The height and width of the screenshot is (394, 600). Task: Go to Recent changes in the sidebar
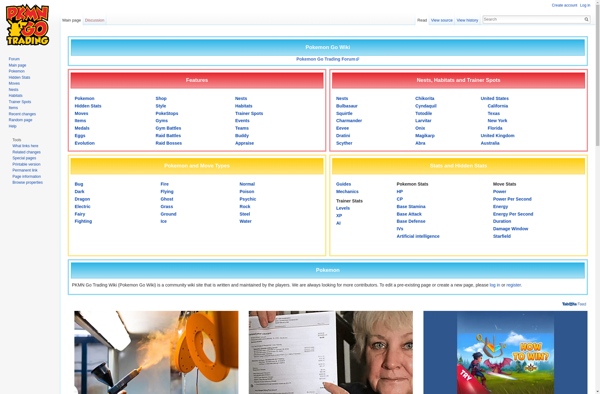22,114
